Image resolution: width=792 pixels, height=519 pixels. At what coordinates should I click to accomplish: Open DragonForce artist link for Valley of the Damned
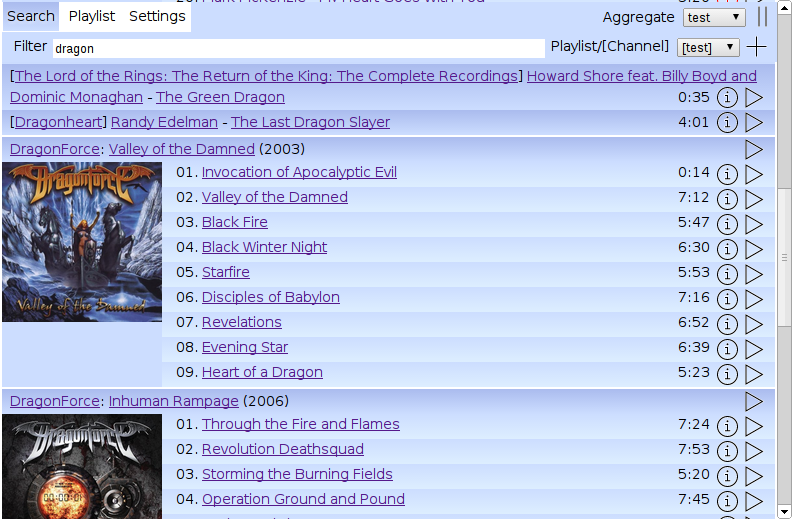click(55, 149)
